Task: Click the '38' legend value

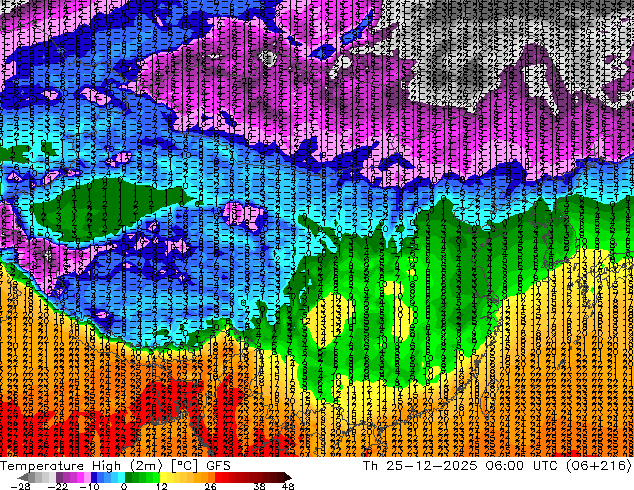Action: click(x=260, y=486)
